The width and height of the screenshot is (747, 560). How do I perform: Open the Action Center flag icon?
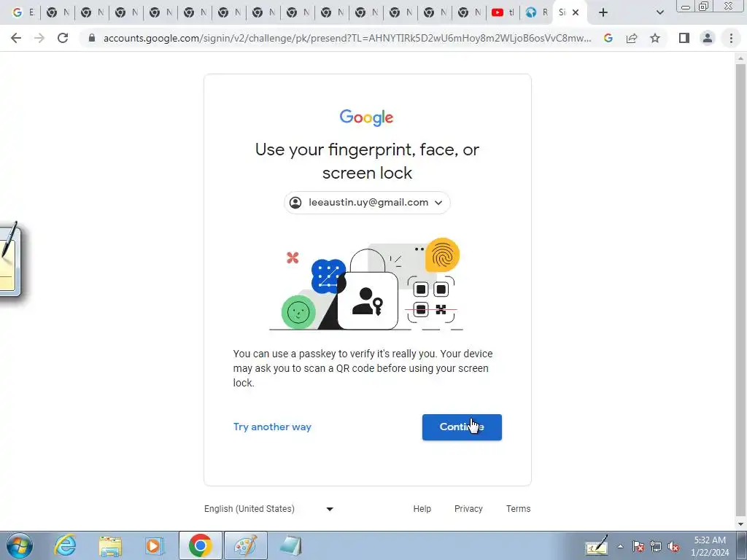click(638, 547)
